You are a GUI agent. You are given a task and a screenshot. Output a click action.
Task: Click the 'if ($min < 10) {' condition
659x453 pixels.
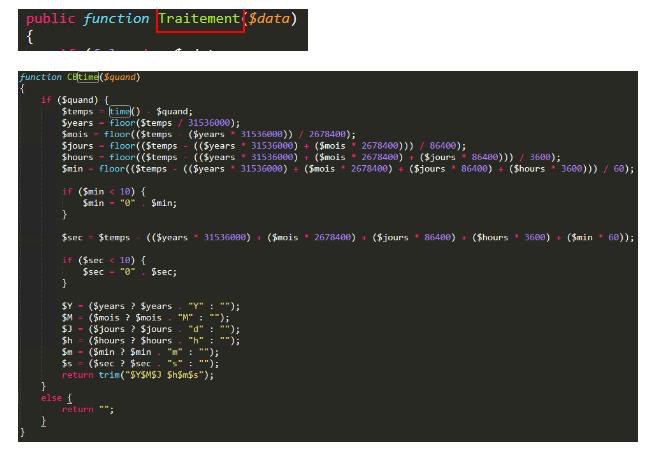click(104, 192)
